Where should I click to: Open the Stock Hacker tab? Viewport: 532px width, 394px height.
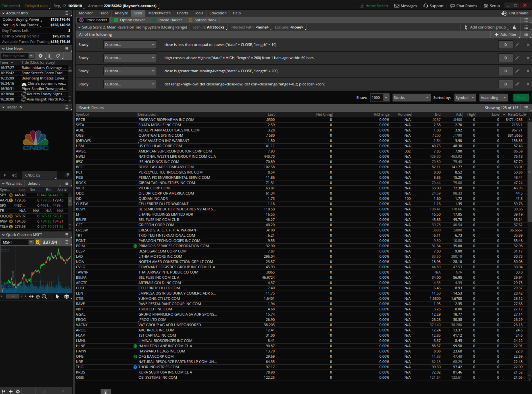pos(93,20)
